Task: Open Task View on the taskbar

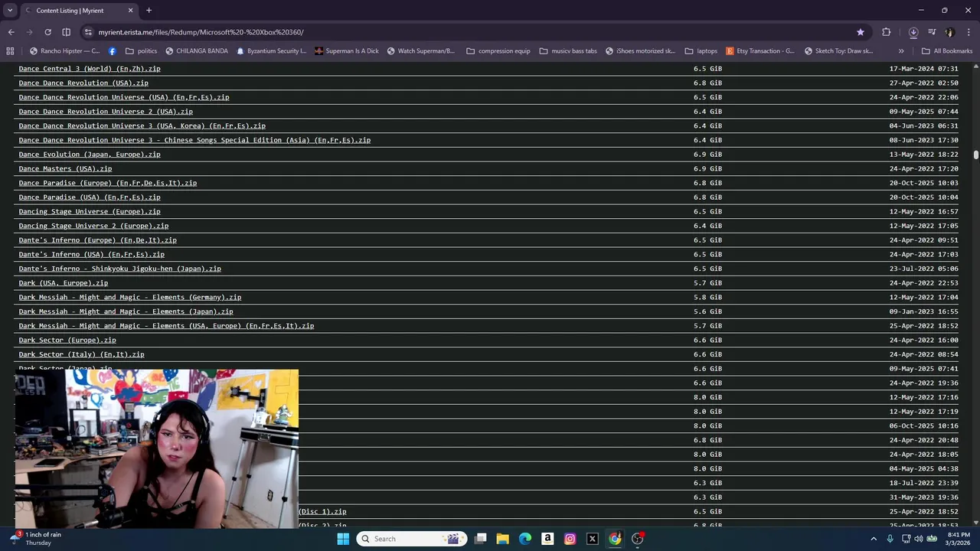Action: click(x=480, y=539)
